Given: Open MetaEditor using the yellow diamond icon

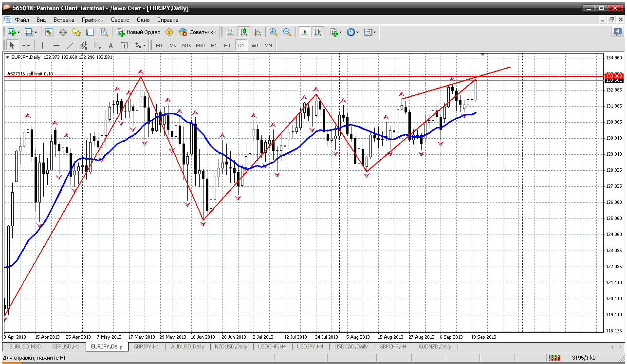Looking at the screenshot, I should [169, 32].
